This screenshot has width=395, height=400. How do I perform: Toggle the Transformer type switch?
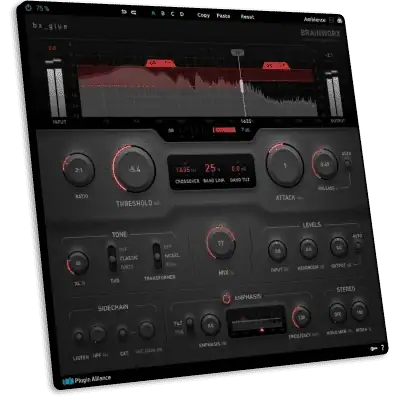pyautogui.click(x=157, y=256)
